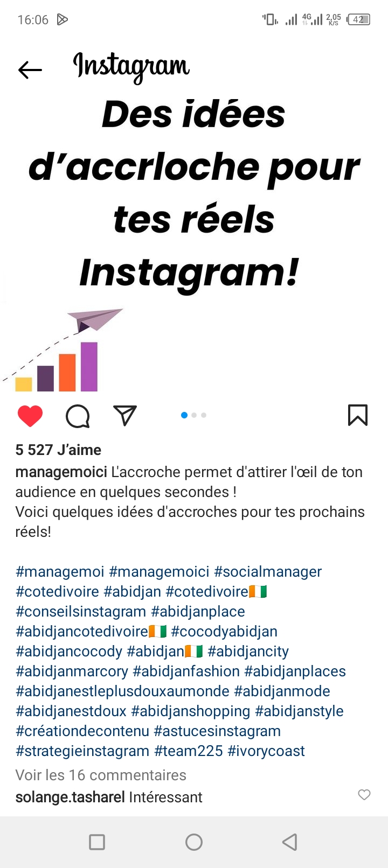Image resolution: width=388 pixels, height=868 pixels.
Task: Unlike the post via red heart
Action: click(x=30, y=416)
